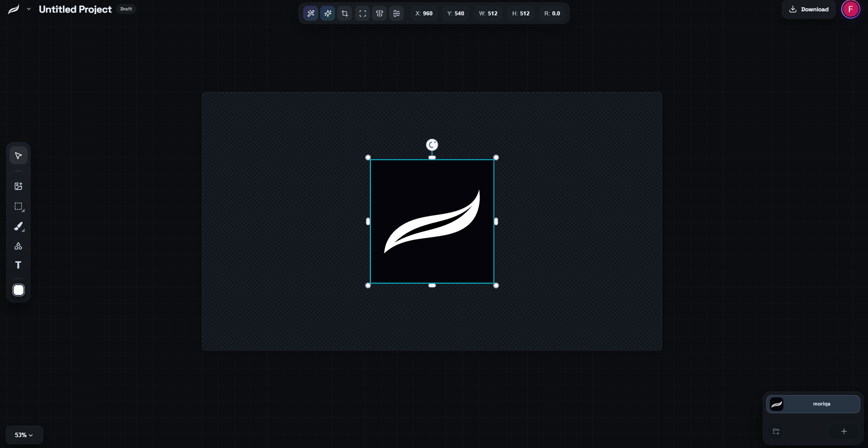Select the Brush tool
This screenshot has height=448, width=868.
click(19, 226)
